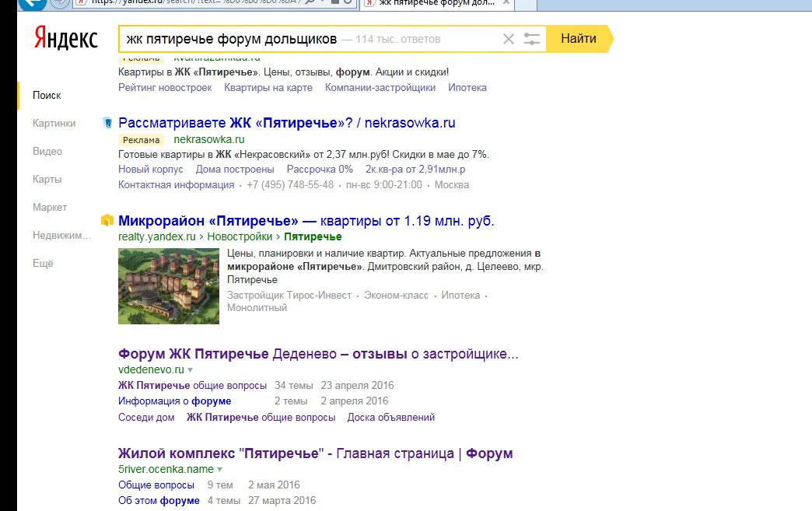The width and height of the screenshot is (812, 511).
Task: Click the green vdedenevo.ru URL
Action: (x=151, y=369)
